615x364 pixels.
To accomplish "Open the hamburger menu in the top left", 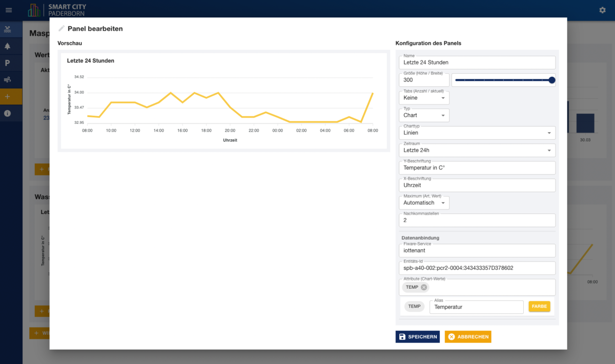I will point(8,10).
